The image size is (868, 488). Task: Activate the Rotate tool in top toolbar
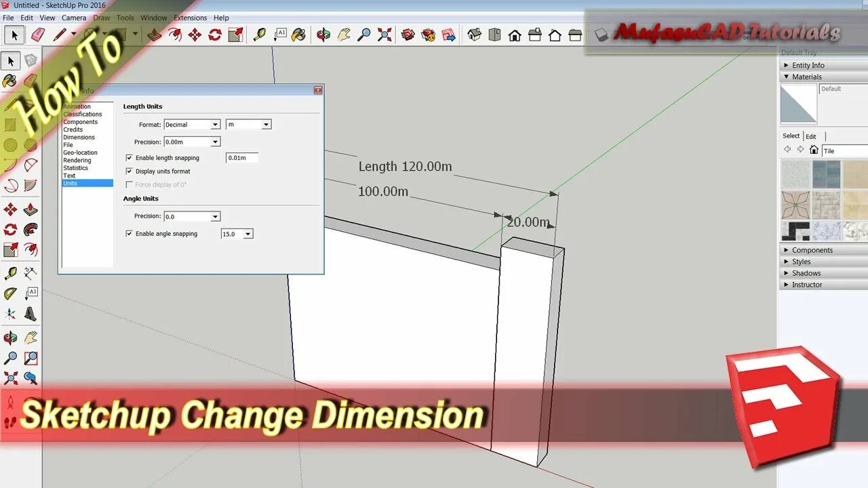pyautogui.click(x=215, y=35)
